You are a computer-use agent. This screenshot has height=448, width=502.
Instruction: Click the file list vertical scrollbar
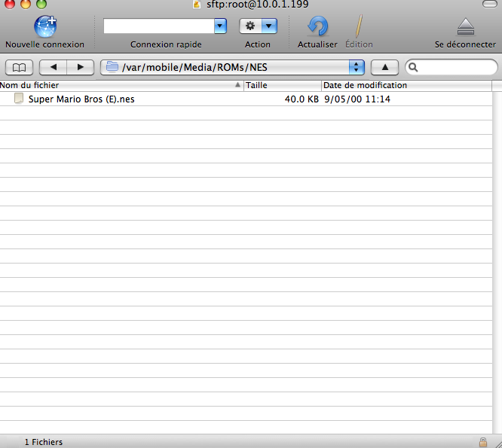(x=497, y=262)
